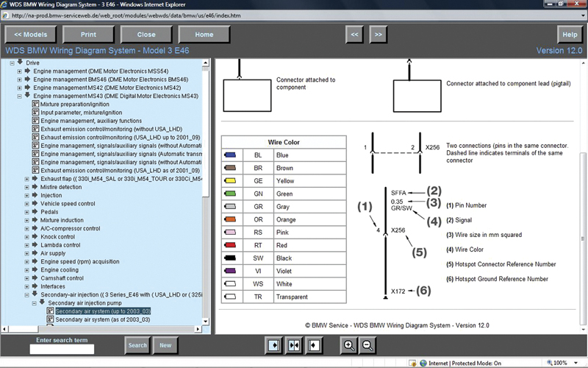
Task: Open Secondary air system (as of 2003_03) icon
Action: pos(50,319)
